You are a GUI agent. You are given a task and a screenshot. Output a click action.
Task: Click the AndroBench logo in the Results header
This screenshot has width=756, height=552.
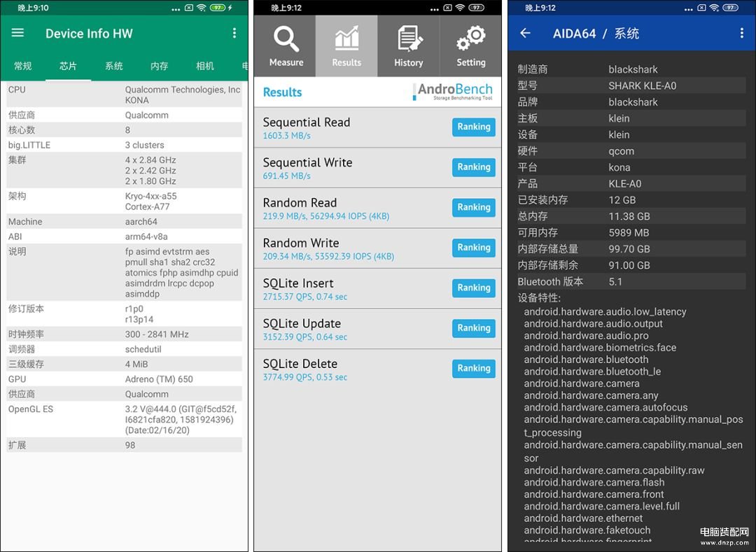(x=453, y=92)
